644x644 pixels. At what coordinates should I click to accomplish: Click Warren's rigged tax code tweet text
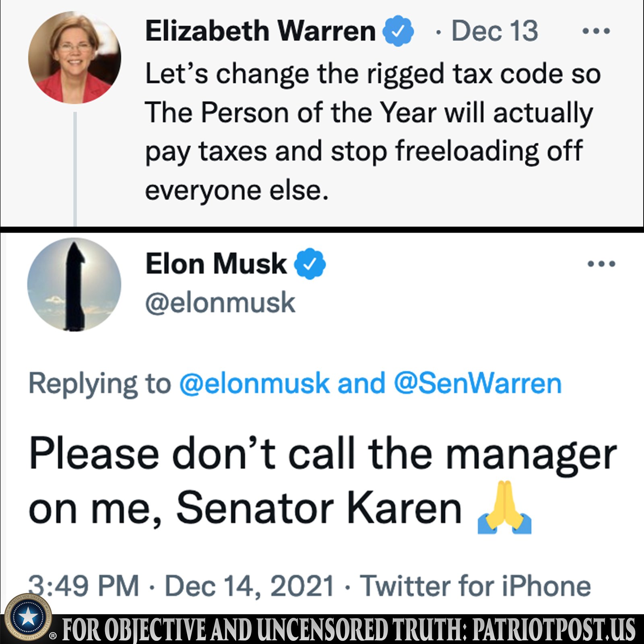[x=373, y=132]
